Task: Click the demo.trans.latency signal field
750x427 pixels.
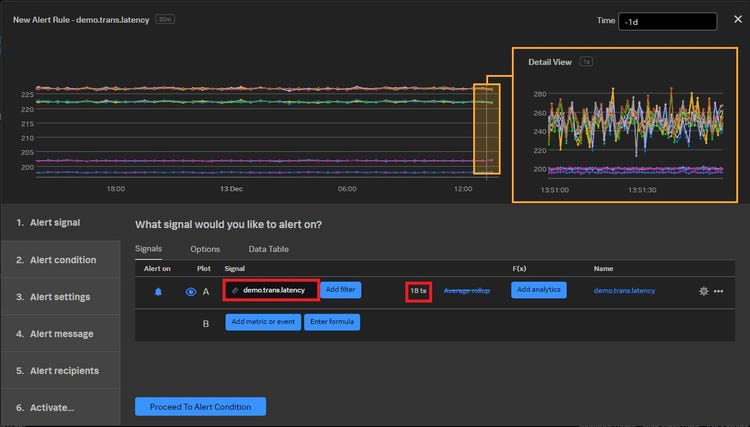Action: click(x=271, y=290)
